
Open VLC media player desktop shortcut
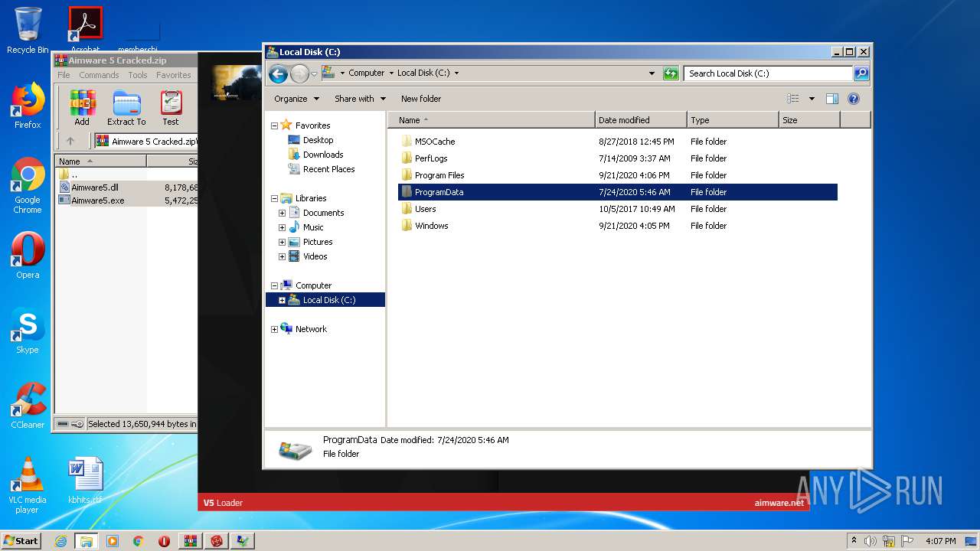click(28, 485)
